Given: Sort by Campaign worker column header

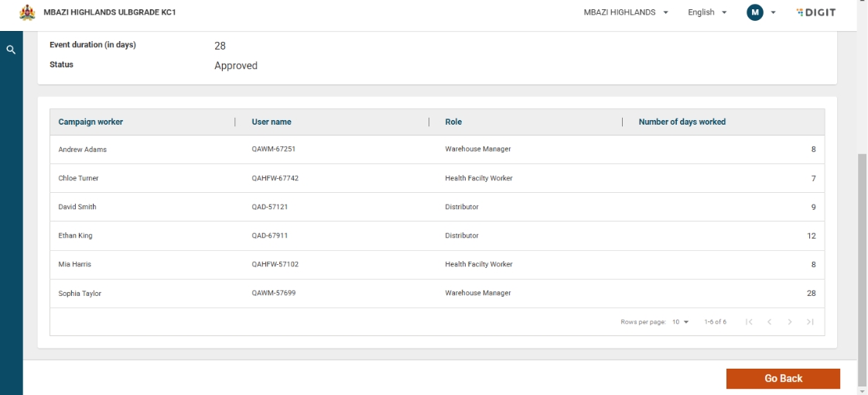Looking at the screenshot, I should (91, 122).
